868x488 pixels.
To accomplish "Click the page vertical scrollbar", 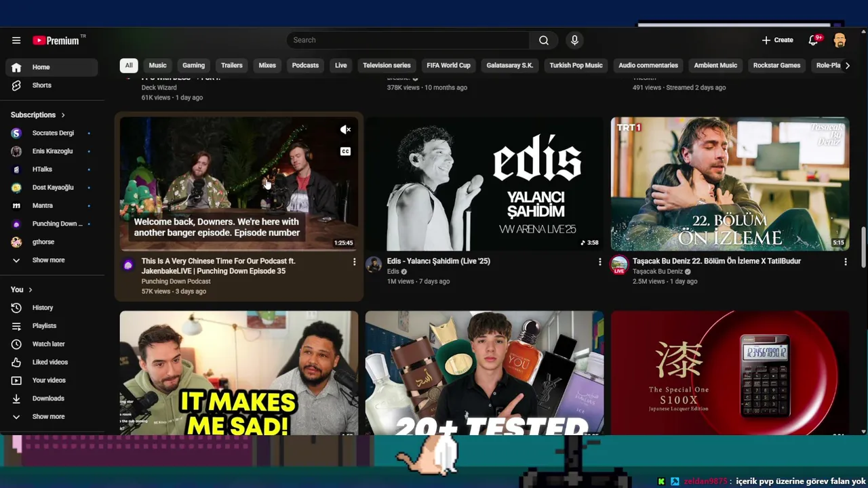I will click(x=863, y=247).
